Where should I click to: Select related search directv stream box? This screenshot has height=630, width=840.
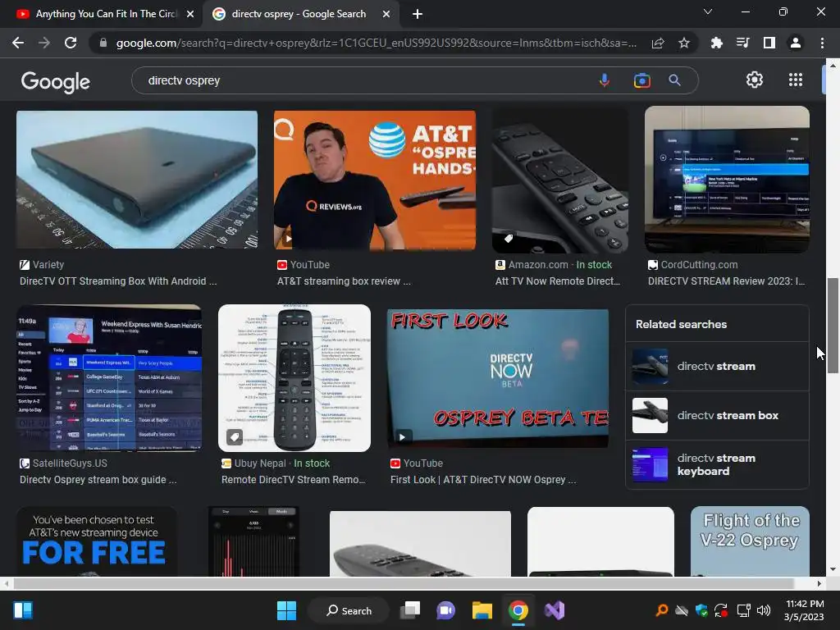(717, 416)
